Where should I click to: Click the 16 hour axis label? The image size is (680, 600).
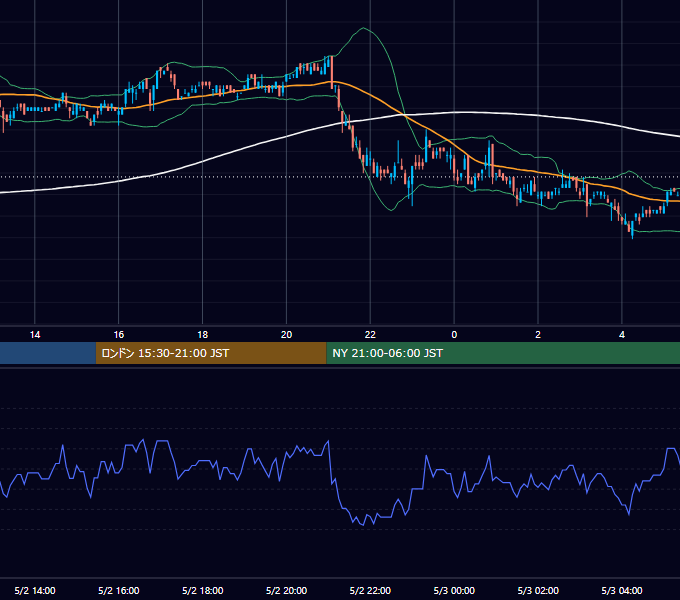[x=118, y=335]
